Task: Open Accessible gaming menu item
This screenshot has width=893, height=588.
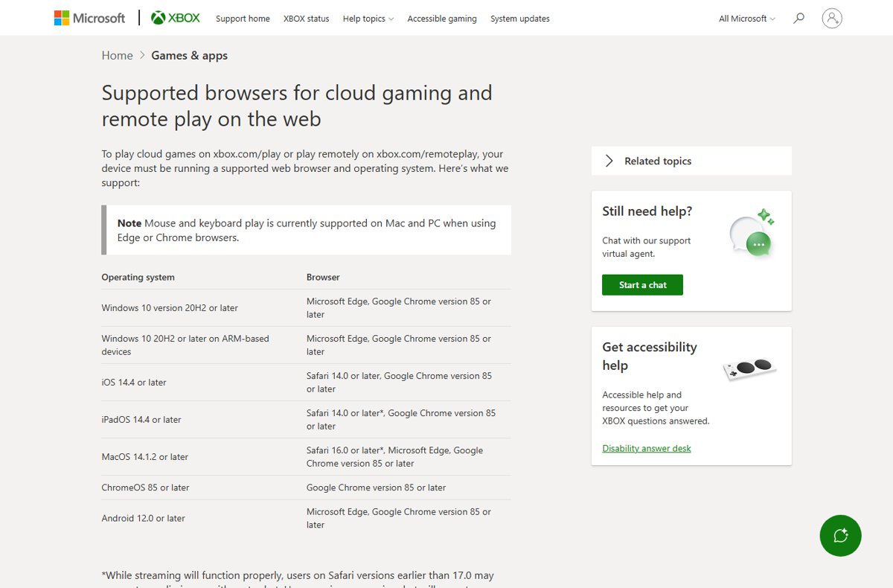Action: (442, 19)
